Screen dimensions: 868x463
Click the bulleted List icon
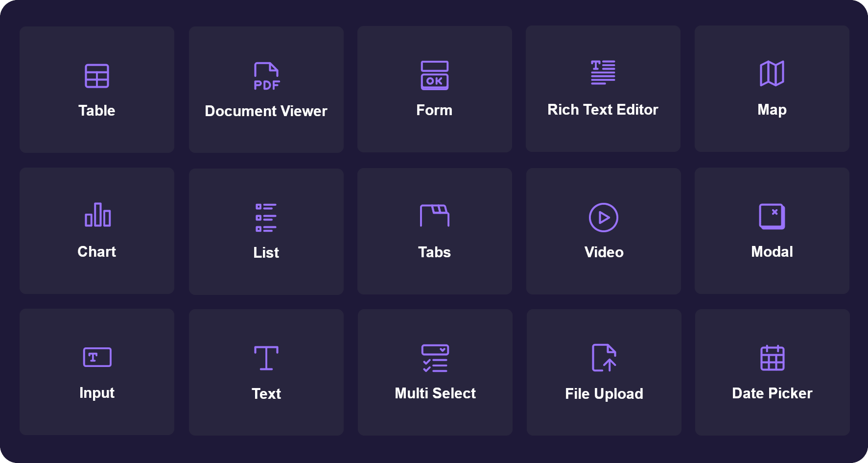click(266, 218)
